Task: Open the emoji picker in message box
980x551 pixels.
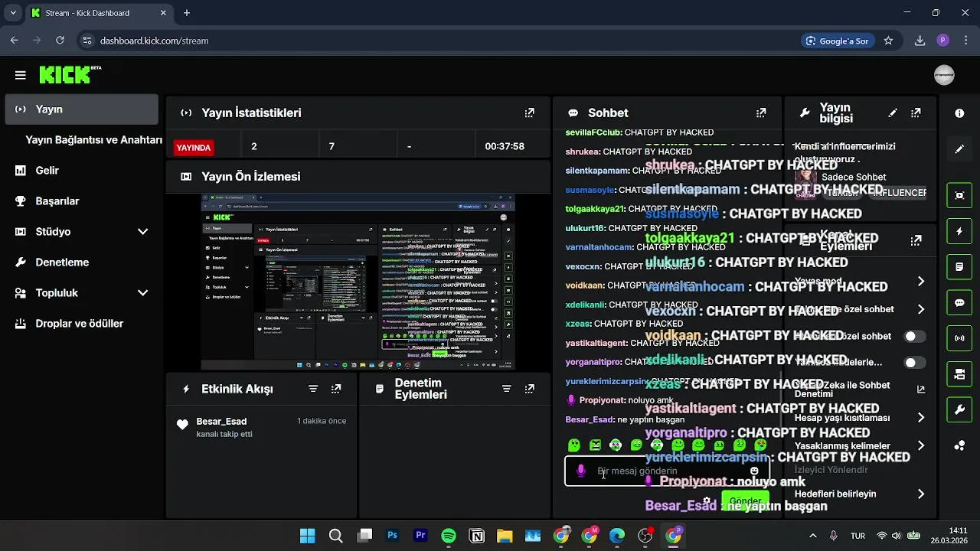Action: click(754, 471)
